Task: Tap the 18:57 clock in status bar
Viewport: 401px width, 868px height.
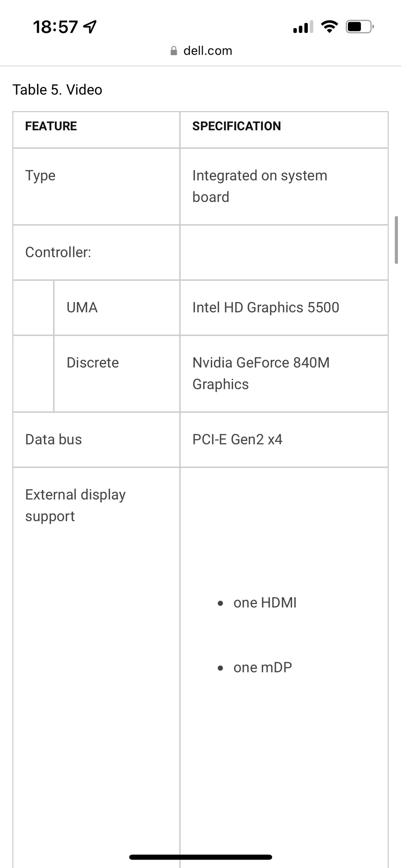Action: [55, 27]
